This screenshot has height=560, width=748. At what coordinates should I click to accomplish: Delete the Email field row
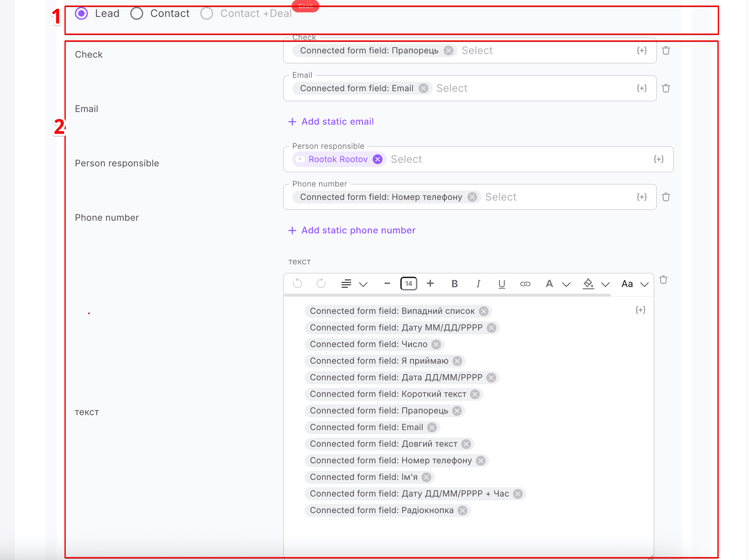click(666, 88)
